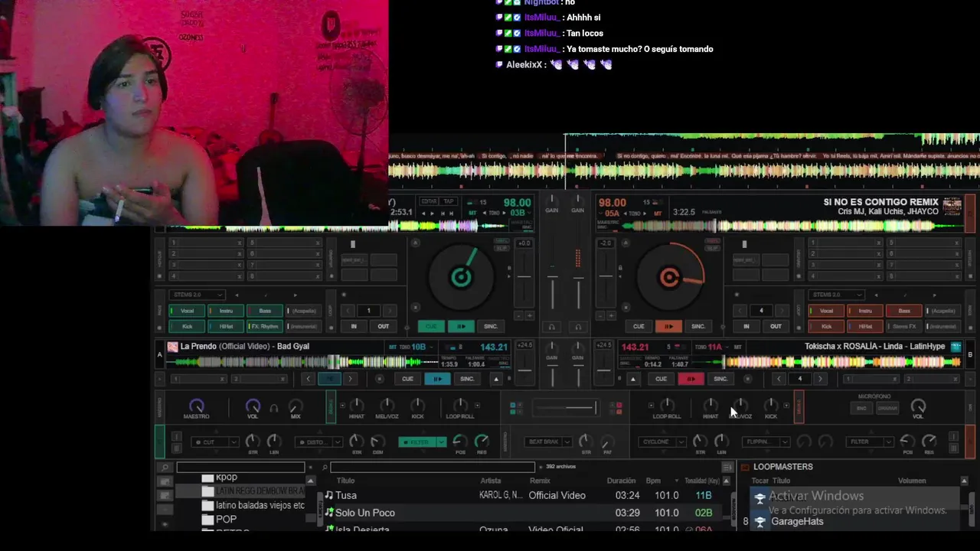980x551 pixels.
Task: Click the red play/pause button on deck B
Action: [x=691, y=379]
